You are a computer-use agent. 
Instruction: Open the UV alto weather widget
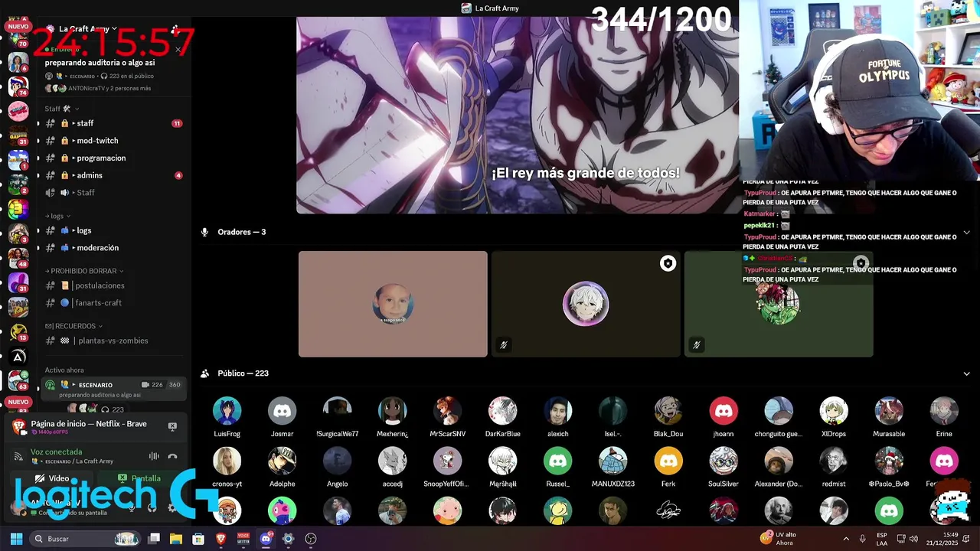[x=779, y=539]
